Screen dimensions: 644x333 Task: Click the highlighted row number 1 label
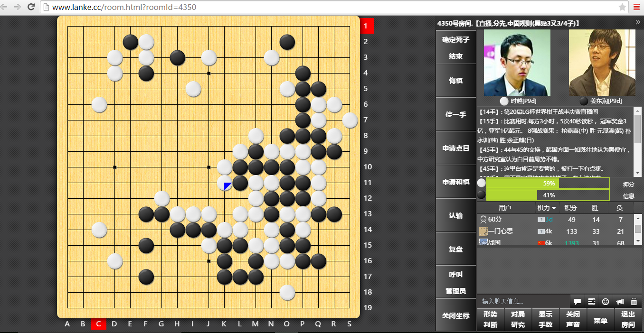(367, 26)
